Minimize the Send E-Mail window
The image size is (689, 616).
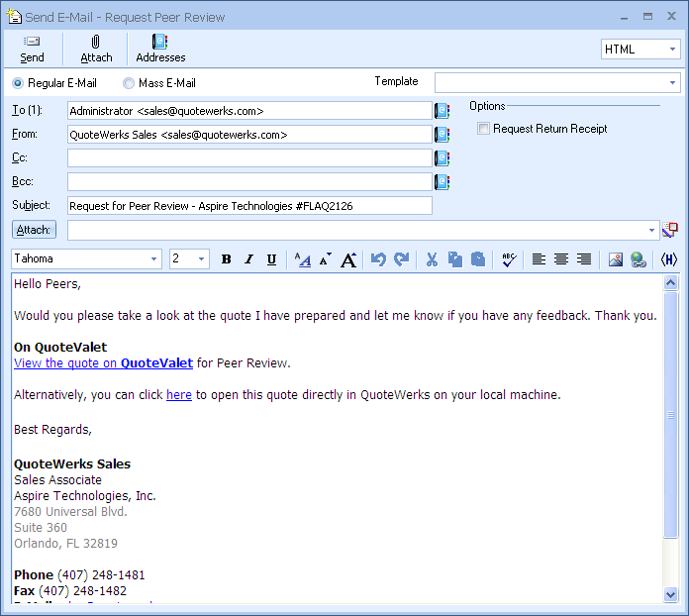point(624,17)
